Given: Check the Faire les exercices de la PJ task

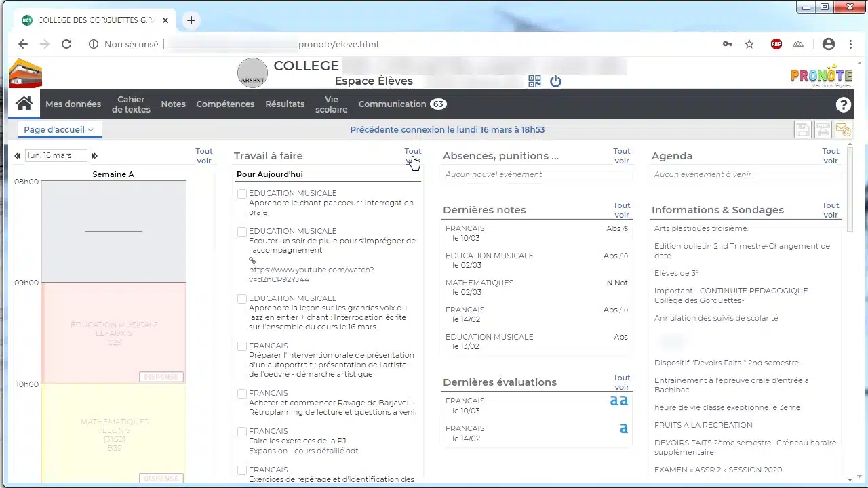Looking at the screenshot, I should (x=241, y=432).
